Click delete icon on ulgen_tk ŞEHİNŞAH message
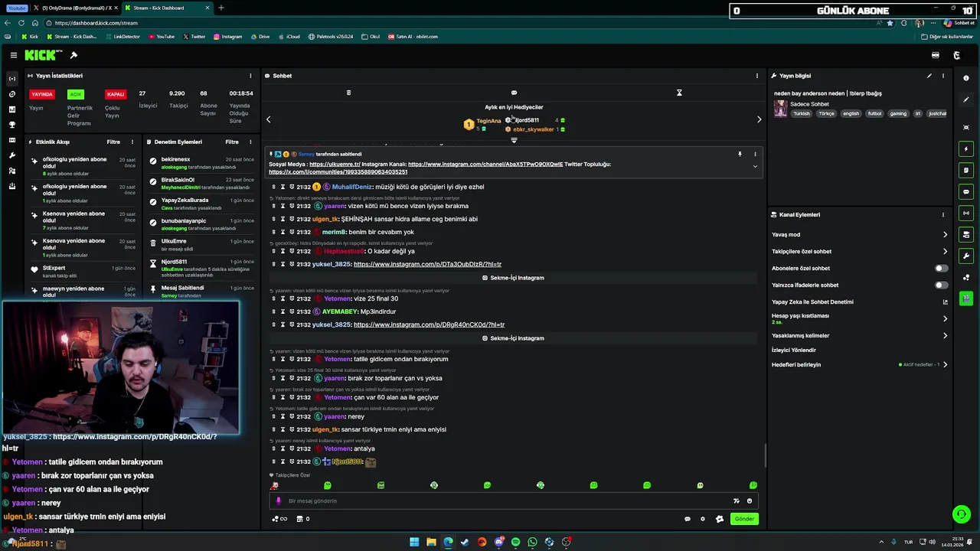The height and width of the screenshot is (551, 980). (273, 219)
